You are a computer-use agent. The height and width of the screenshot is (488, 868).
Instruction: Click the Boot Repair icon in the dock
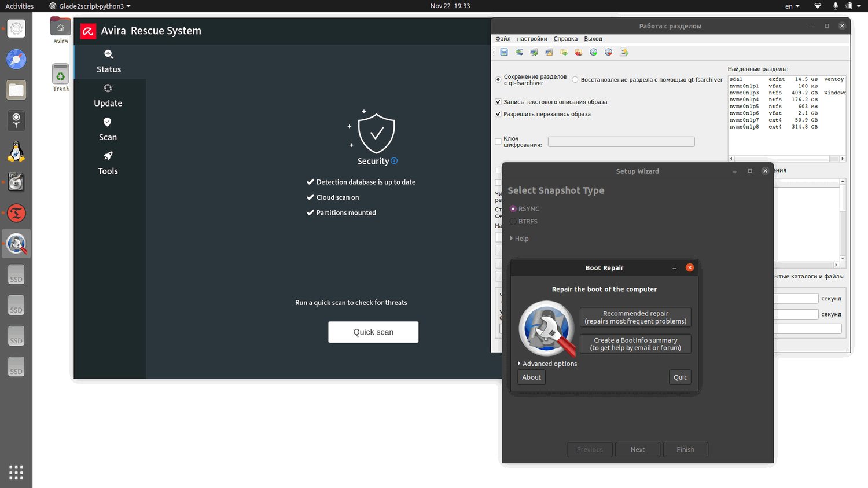point(16,244)
